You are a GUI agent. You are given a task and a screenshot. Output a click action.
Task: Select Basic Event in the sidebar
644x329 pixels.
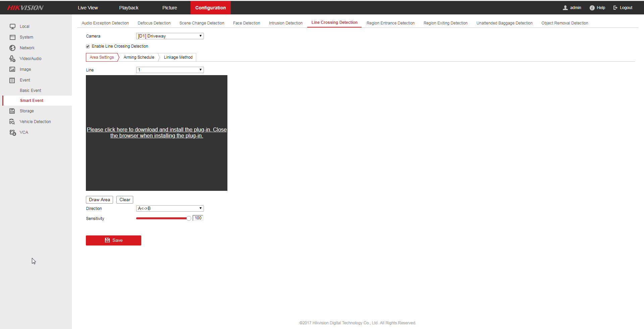[x=31, y=91]
